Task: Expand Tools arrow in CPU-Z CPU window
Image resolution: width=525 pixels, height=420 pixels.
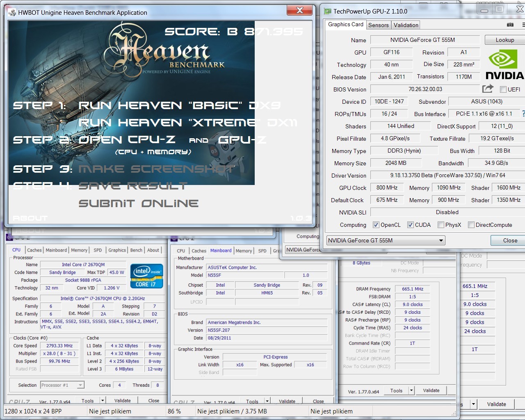Action: pos(103,400)
